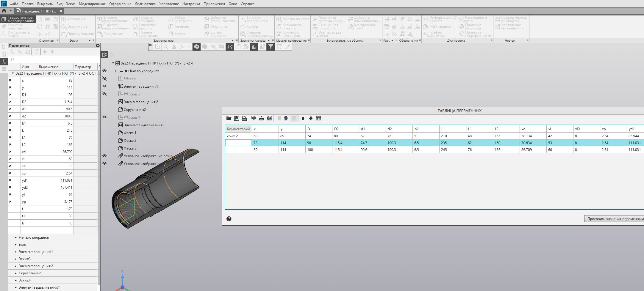
Task: Open table layout settings icon
Action: pos(318,118)
